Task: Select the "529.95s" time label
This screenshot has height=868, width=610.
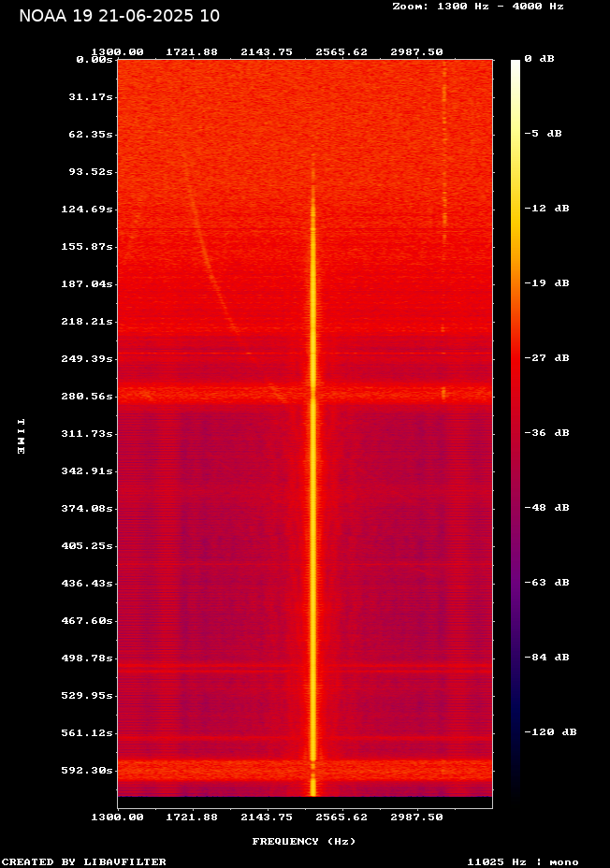Action: [87, 695]
